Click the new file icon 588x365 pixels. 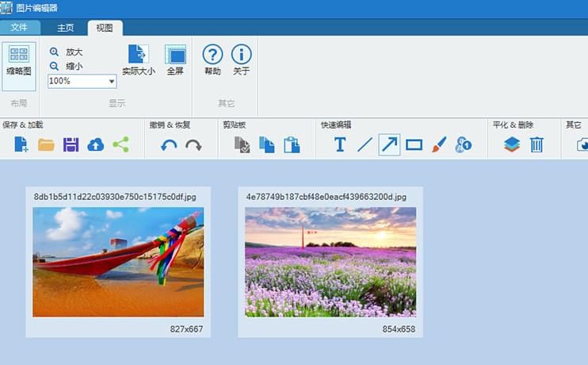21,144
